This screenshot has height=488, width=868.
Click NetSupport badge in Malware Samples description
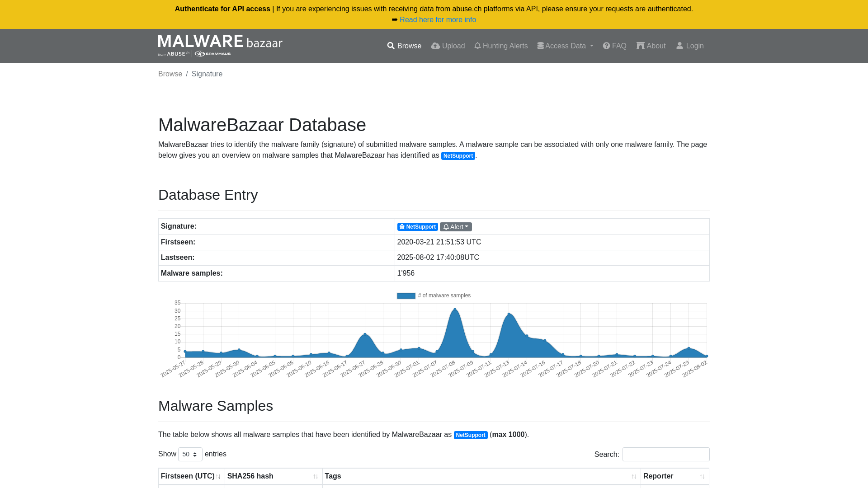click(471, 435)
